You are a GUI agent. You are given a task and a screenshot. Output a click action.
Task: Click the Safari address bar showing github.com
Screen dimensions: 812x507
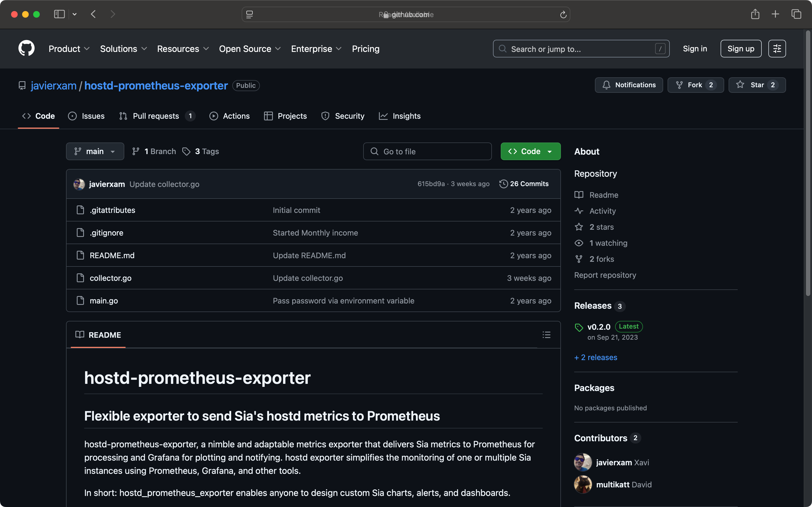click(406, 14)
